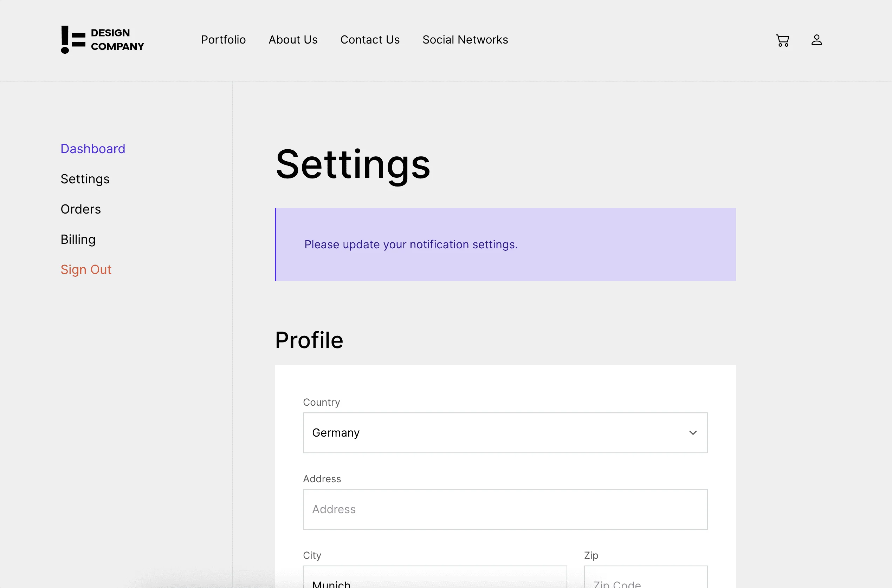Click the Sign Out link

(x=86, y=270)
